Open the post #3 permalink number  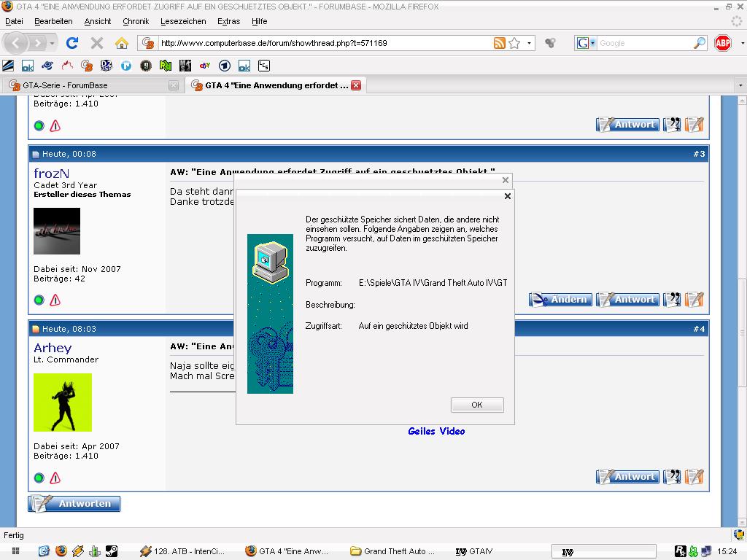[699, 154]
